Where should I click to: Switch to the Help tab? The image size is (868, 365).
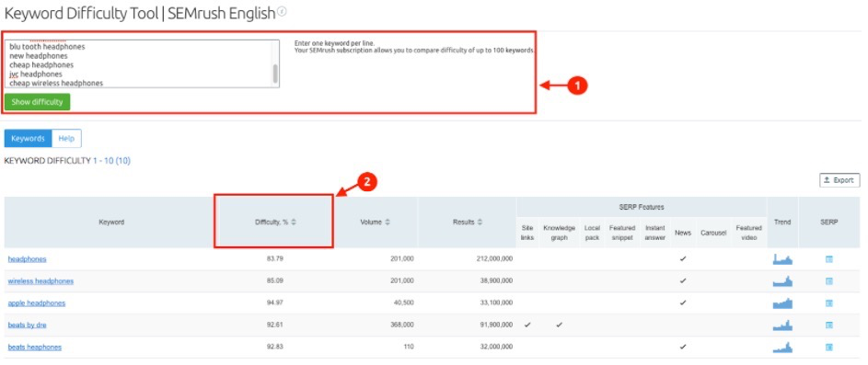tap(66, 139)
